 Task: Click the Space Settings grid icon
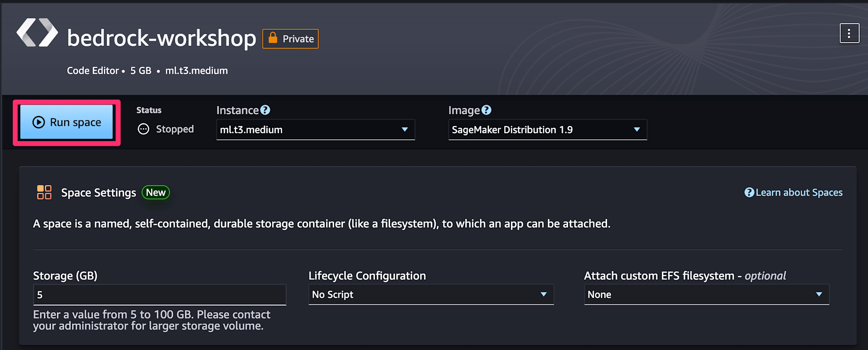[x=44, y=192]
